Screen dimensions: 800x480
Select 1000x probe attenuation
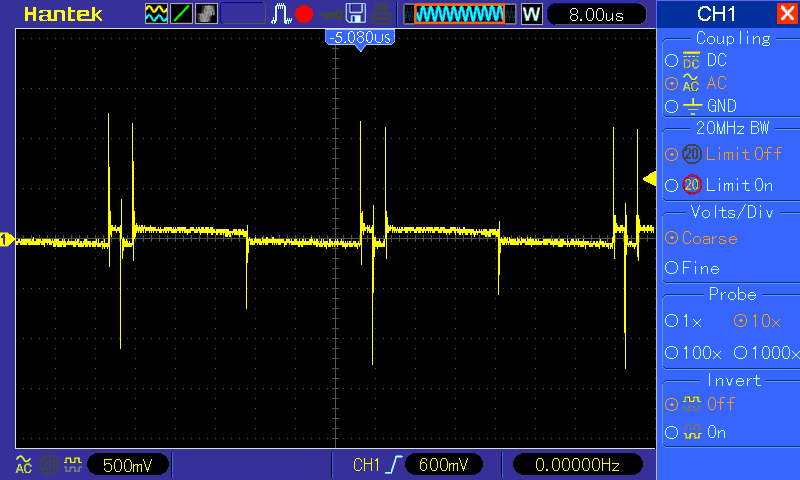click(x=766, y=352)
